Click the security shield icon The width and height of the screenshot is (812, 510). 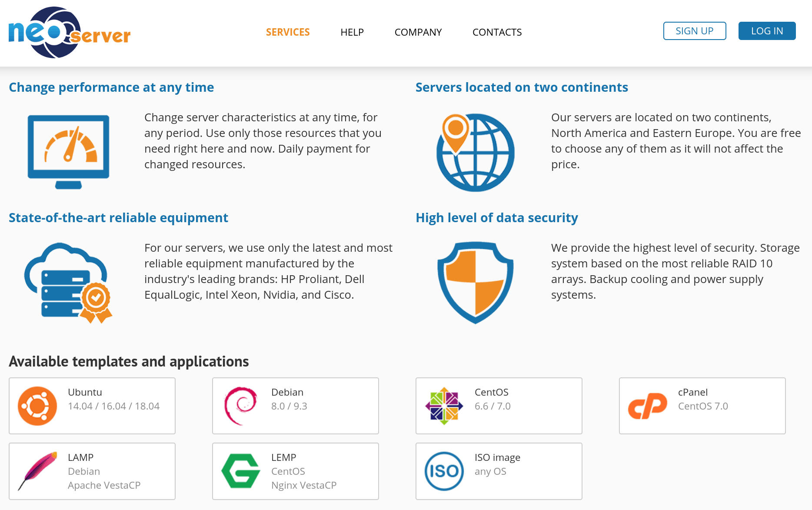click(476, 283)
